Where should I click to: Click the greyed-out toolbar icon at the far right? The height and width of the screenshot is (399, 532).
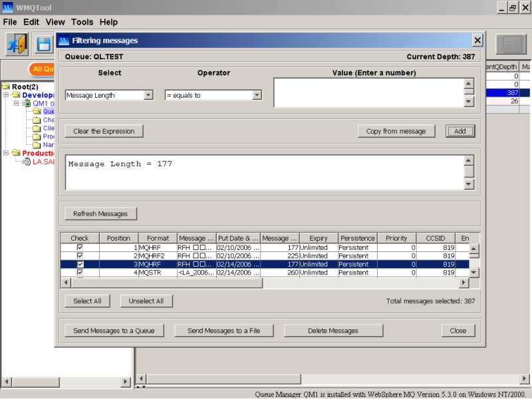click(511, 44)
